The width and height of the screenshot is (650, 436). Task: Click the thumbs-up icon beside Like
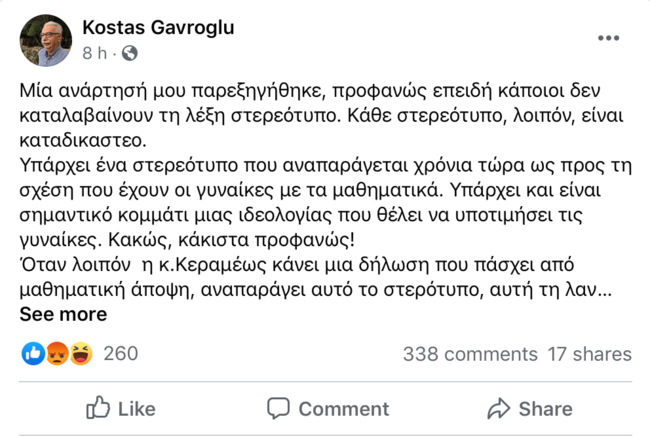[98, 408]
